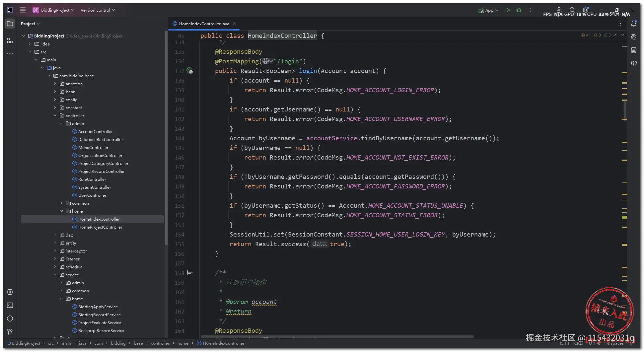
Task: Show more tool windows
Action: click(10, 54)
